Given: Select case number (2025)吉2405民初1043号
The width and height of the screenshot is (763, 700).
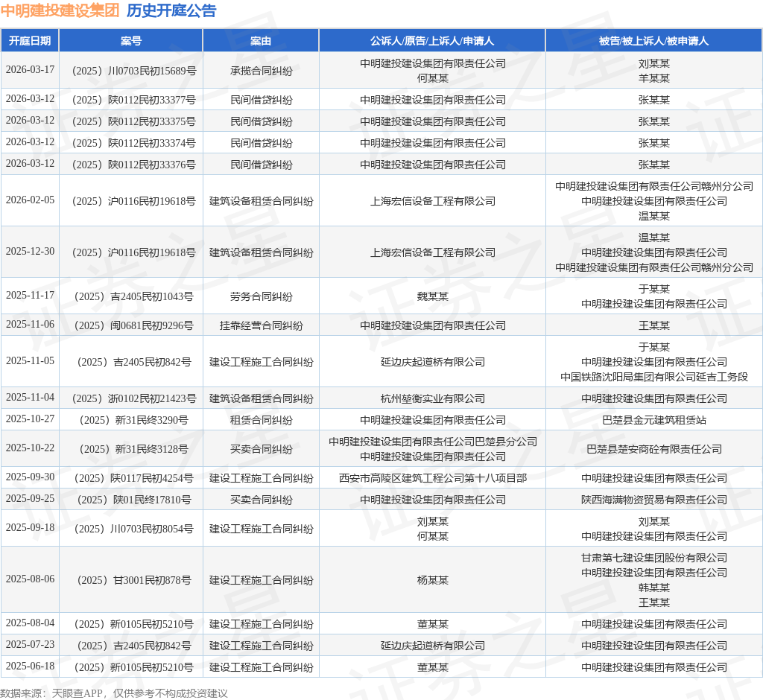Looking at the screenshot, I should click(134, 296).
